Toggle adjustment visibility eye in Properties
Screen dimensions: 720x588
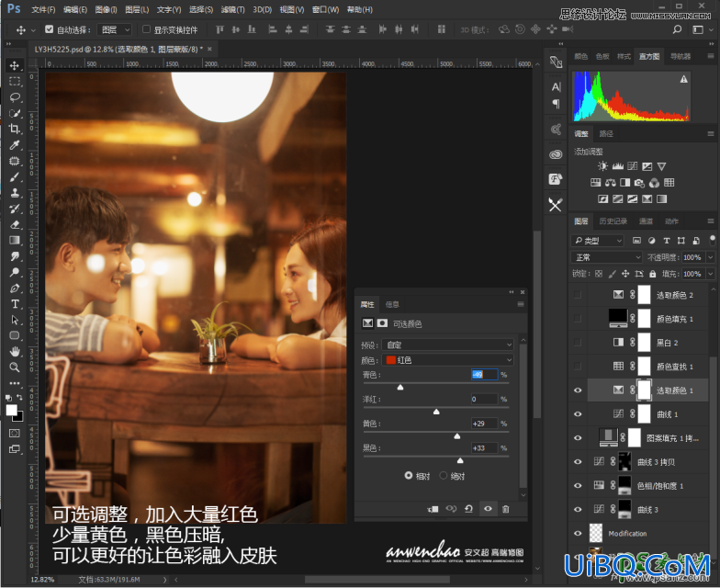(x=488, y=509)
